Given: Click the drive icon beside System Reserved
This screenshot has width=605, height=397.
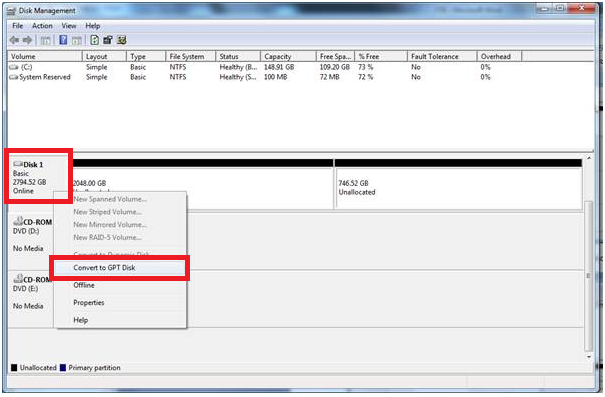Looking at the screenshot, I should pos(14,77).
